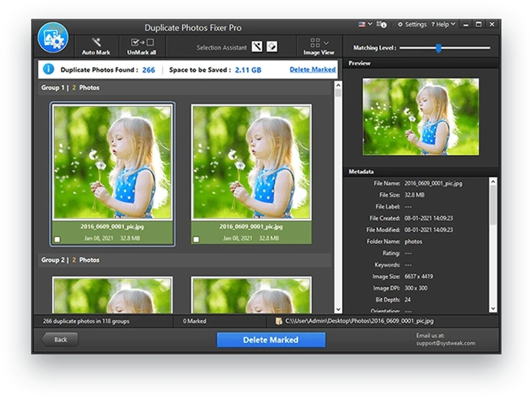This screenshot has height=397, width=532.
Task: Click the File Size 32.8 MB metadata value
Action: (414, 195)
